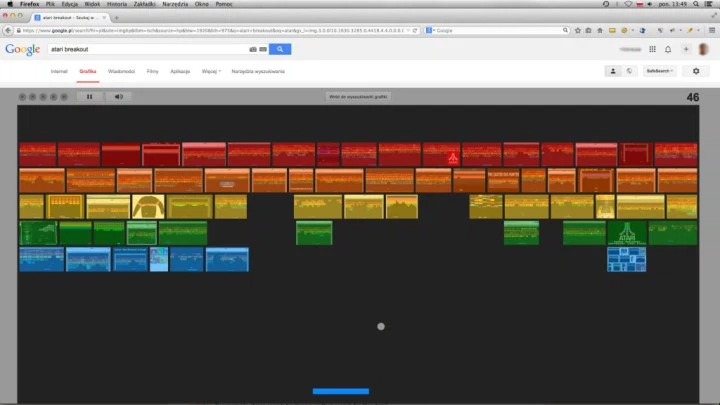Viewport: 720px width, 405px height.
Task: Click the return to image search button
Action: tap(358, 96)
